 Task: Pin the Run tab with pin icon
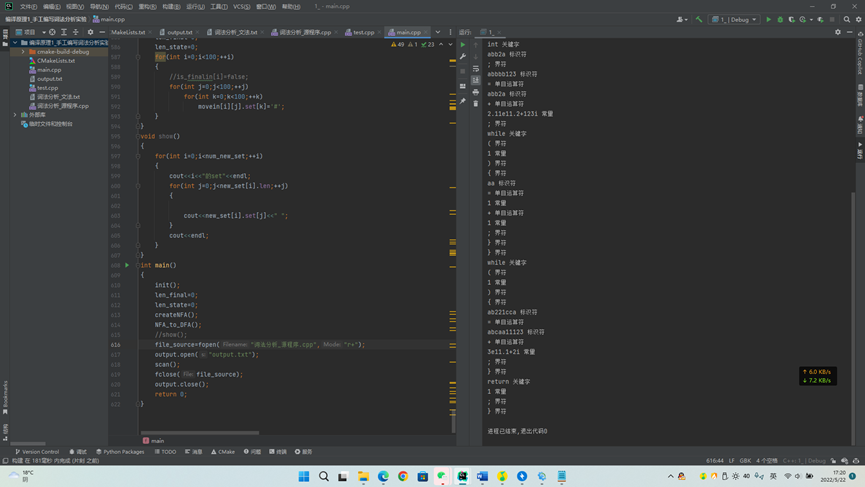click(x=463, y=103)
